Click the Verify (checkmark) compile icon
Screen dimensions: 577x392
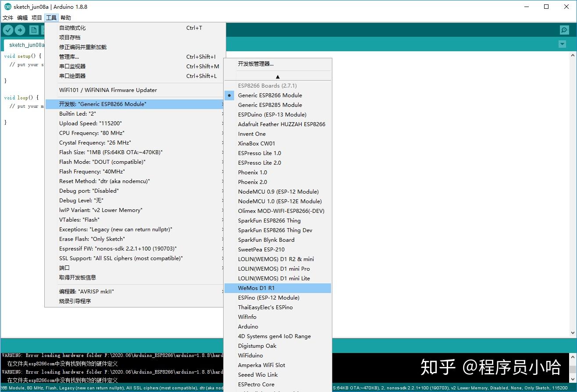pos(8,30)
